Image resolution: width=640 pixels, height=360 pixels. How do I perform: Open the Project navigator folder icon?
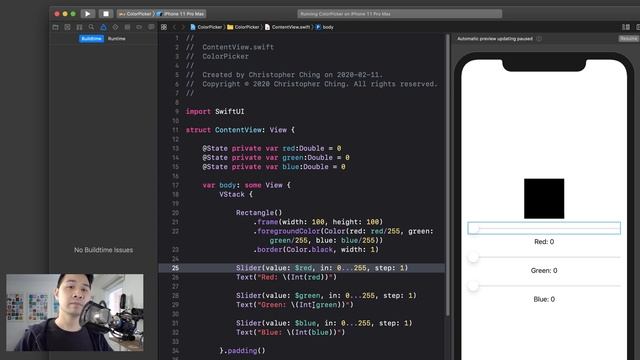coord(56,27)
